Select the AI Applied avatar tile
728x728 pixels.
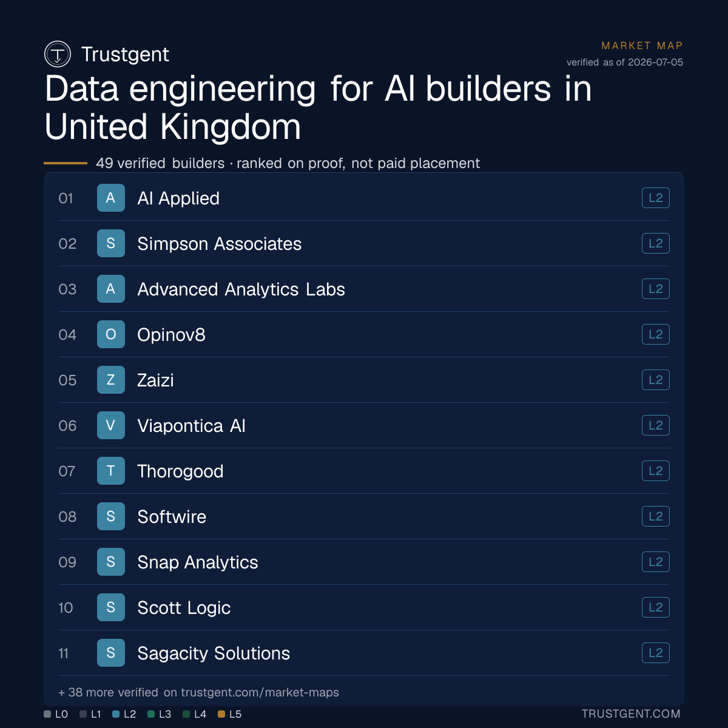(111, 198)
